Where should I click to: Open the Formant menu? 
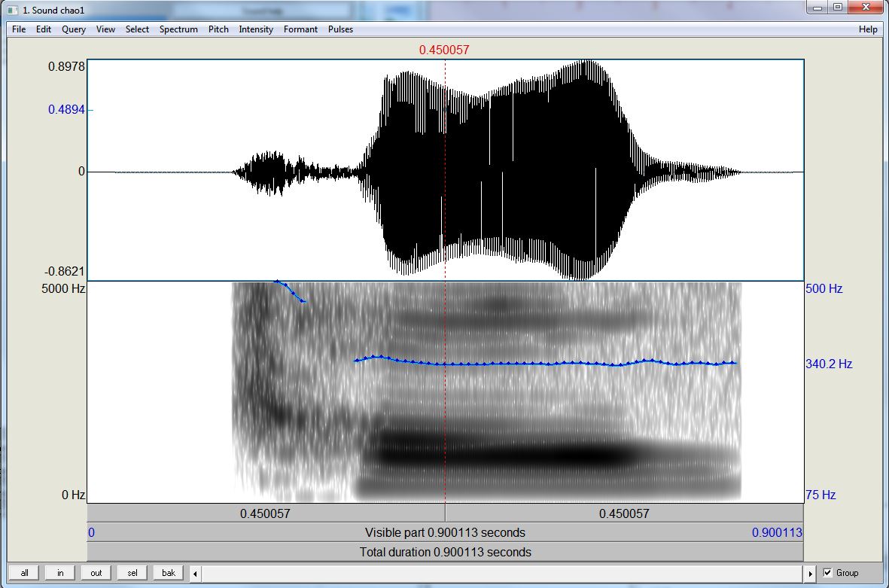(300, 29)
